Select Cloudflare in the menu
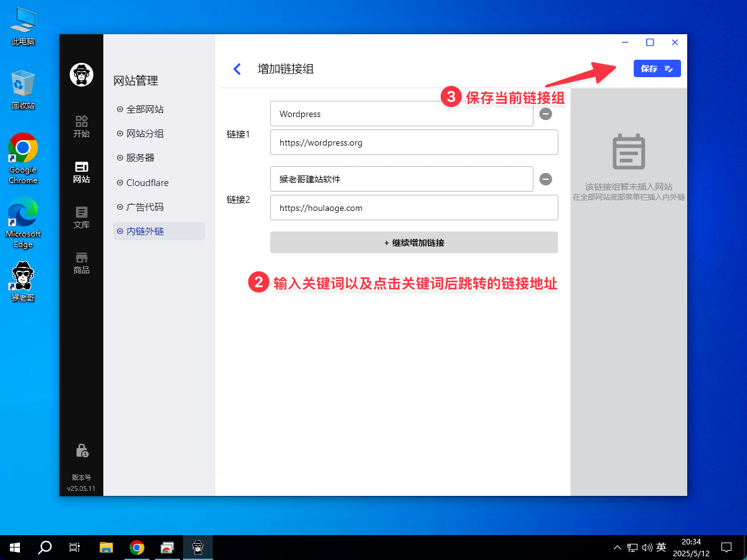 pyautogui.click(x=159, y=183)
